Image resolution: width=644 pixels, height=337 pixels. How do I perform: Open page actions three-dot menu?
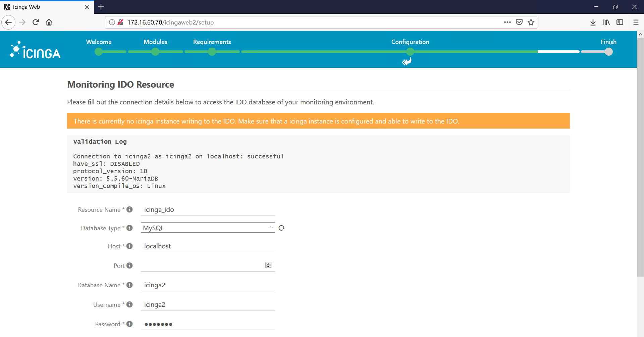507,22
